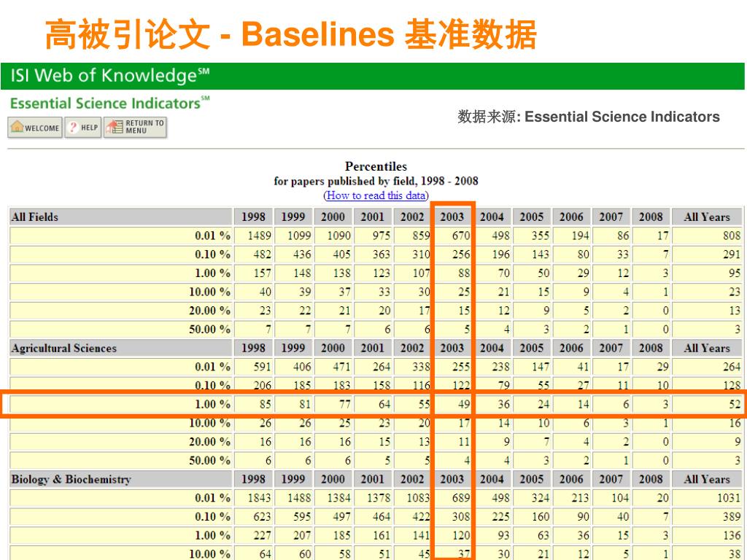747x560 pixels.
Task: Select the Agricultural Sciences 2003 value 255
Action: pos(461,367)
